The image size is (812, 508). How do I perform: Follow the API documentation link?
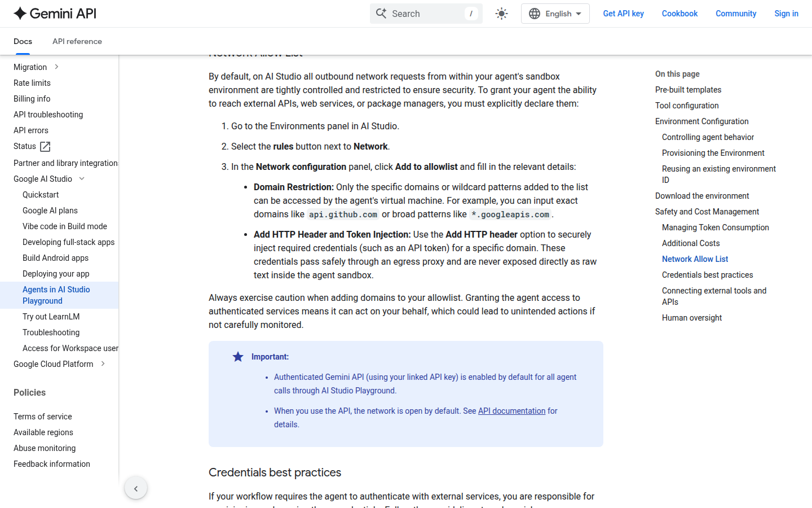pyautogui.click(x=511, y=411)
